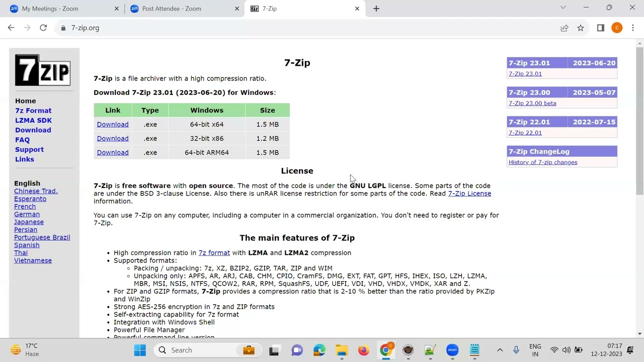Open the Windows Start menu
The image size is (644, 362).
tap(140, 350)
